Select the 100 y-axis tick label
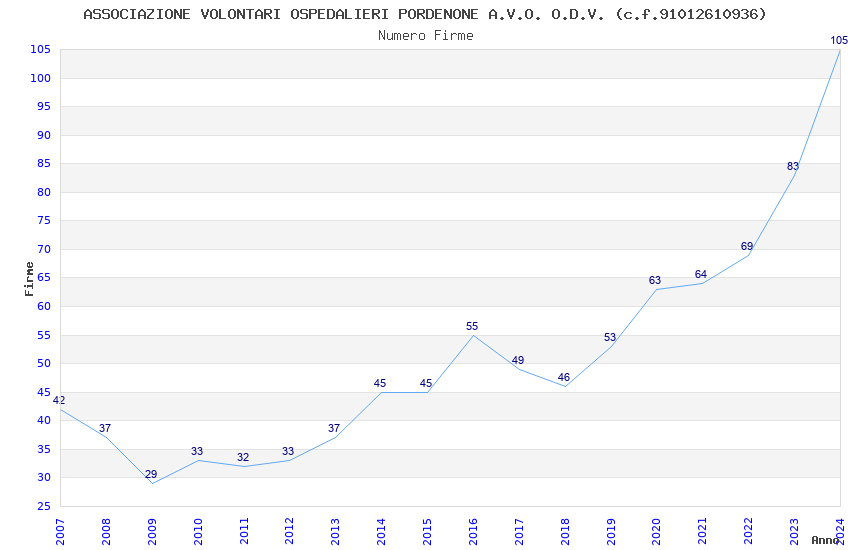The width and height of the screenshot is (850, 550). coord(41,79)
